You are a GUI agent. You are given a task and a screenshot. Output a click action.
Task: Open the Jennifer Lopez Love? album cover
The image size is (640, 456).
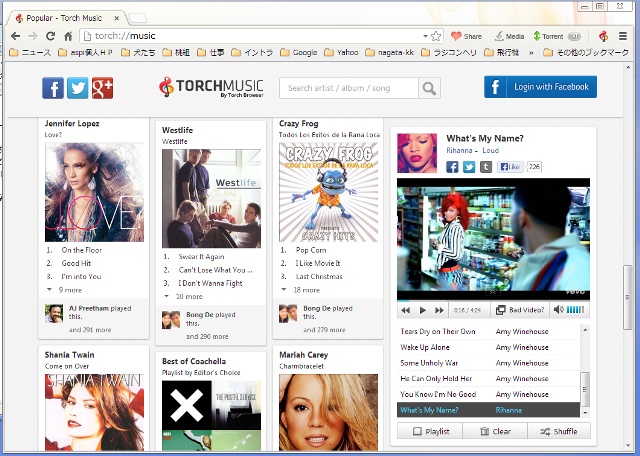(94, 192)
